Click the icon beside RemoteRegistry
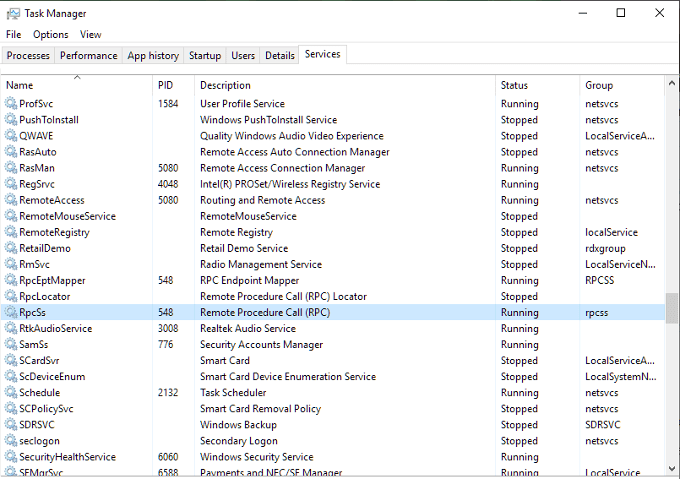This screenshot has width=680, height=479. [x=11, y=232]
